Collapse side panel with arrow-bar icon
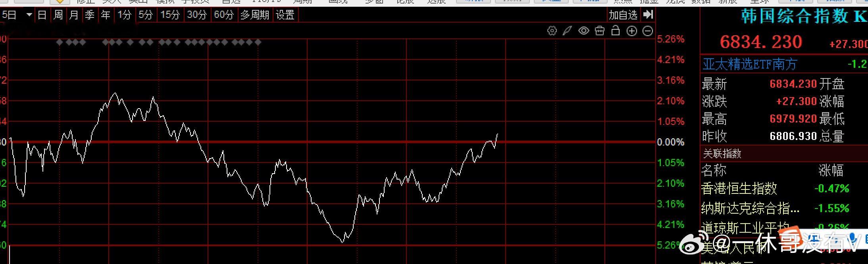 648,15
